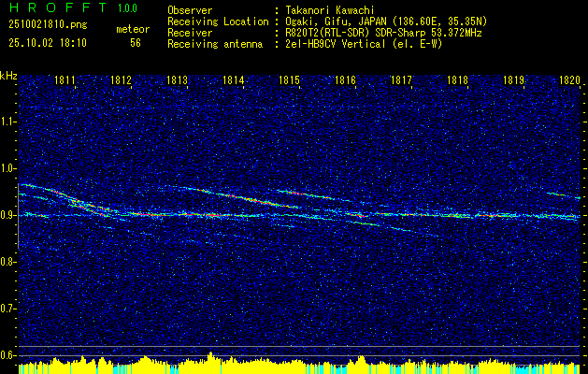The width and height of the screenshot is (588, 374).
Task: Click the 1.0 kHz axis label
Action: tap(8, 168)
